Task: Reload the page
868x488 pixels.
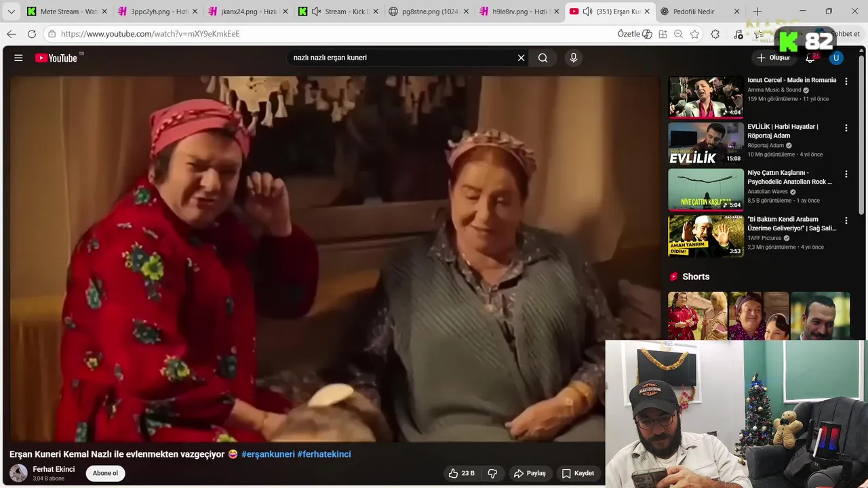Action: coord(32,34)
